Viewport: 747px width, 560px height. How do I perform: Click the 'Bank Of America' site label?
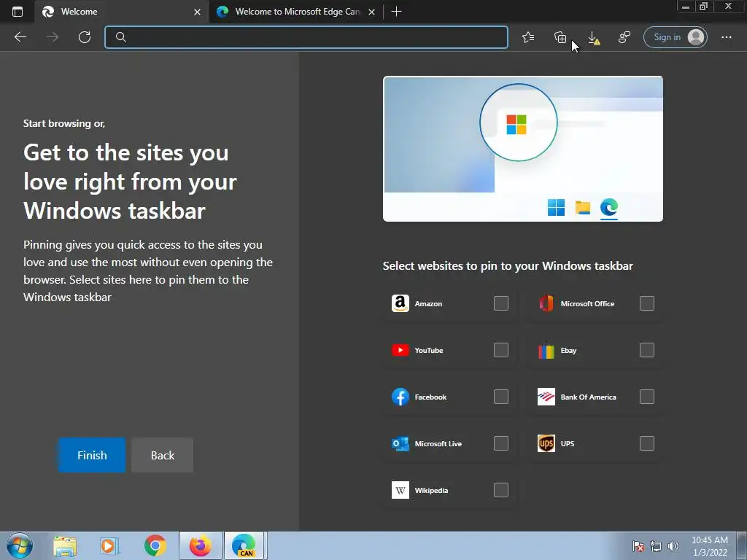[589, 397]
